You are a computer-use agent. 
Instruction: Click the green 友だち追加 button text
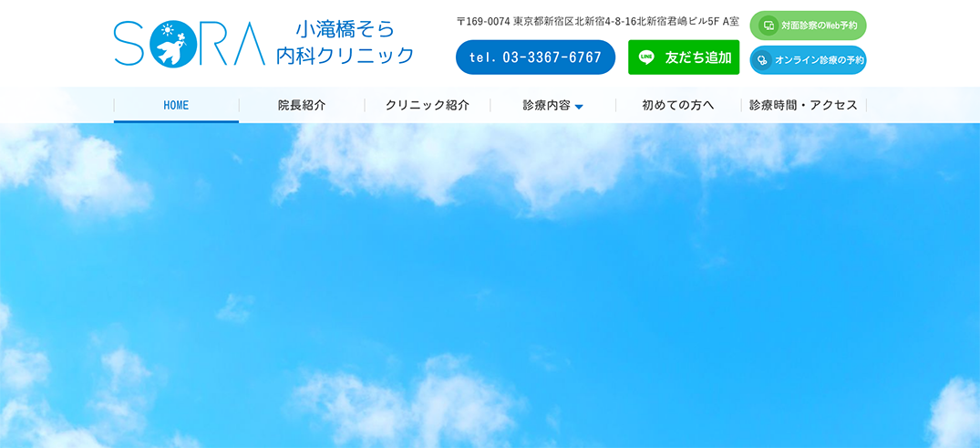(698, 57)
